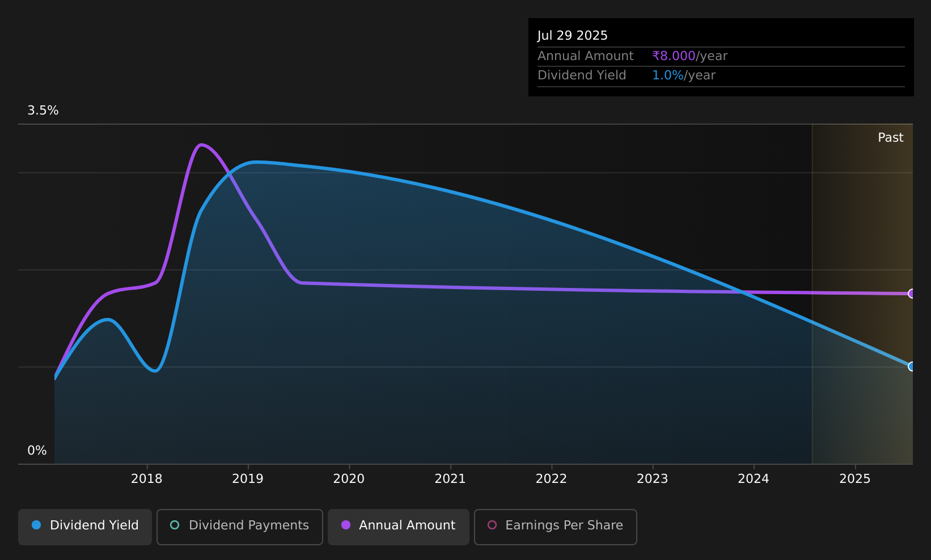Click the 2021 x-axis label

[450, 479]
